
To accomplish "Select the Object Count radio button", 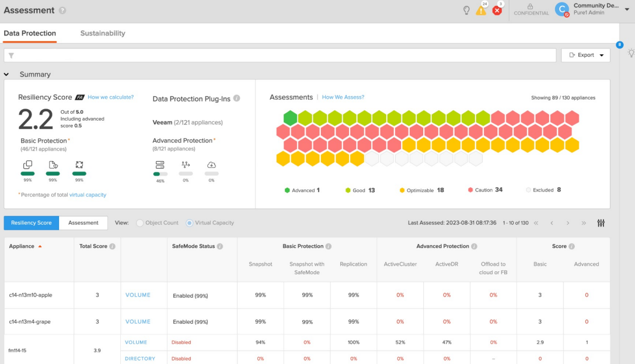I will click(x=139, y=223).
